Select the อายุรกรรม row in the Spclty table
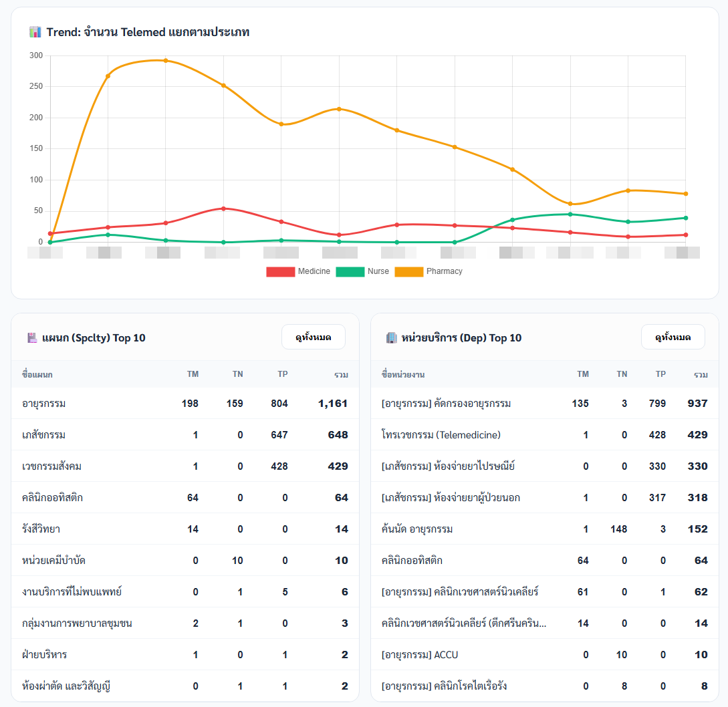 (x=185, y=404)
